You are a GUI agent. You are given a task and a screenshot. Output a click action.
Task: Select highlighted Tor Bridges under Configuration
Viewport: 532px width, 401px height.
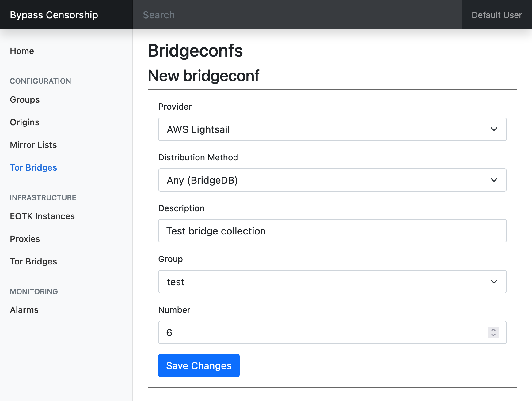pos(33,167)
